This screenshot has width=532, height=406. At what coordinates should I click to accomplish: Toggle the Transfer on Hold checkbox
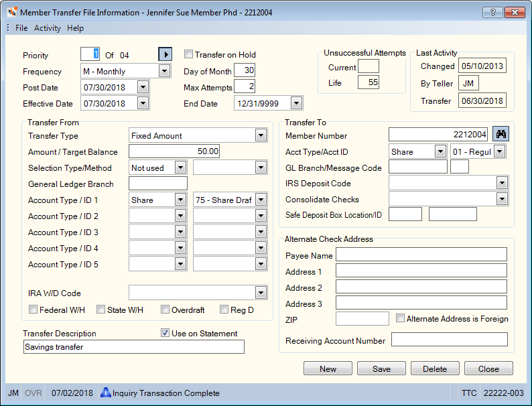click(189, 54)
